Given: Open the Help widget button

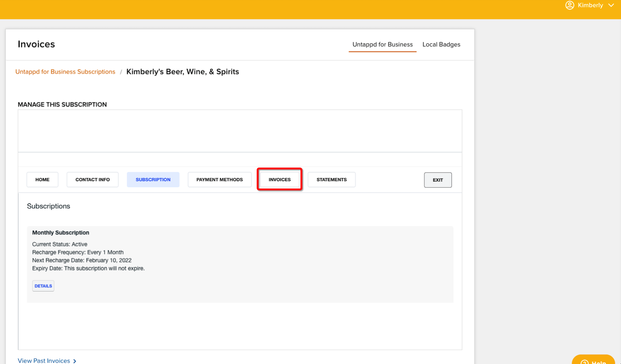Looking at the screenshot, I should [x=593, y=360].
